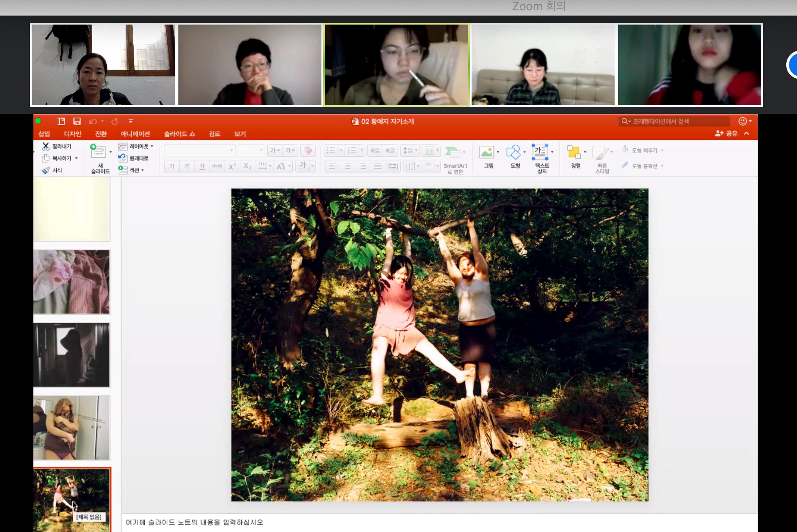Image resolution: width=797 pixels, height=532 pixels.
Task: Click the Share (공유) button
Action: [726, 133]
